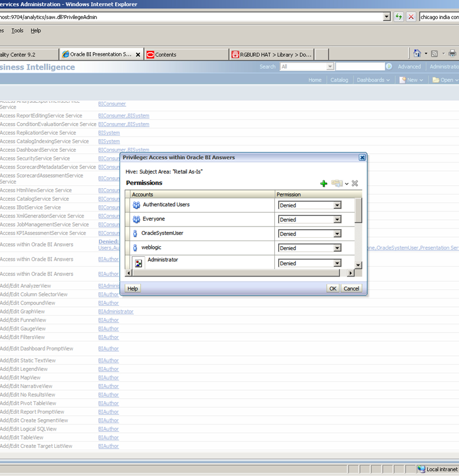This screenshot has height=476, width=459.
Task: Click BIAuthor link for Add/Edit TableView
Action: pyautogui.click(x=108, y=437)
